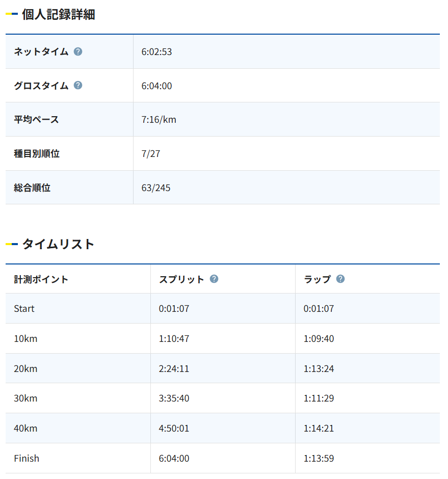Select the Finish lap time 1:13:59
The image size is (448, 479).
pos(319,459)
